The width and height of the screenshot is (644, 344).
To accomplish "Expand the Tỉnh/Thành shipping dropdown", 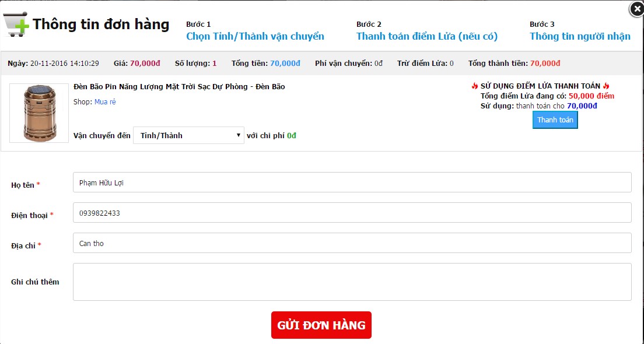I will (188, 135).
